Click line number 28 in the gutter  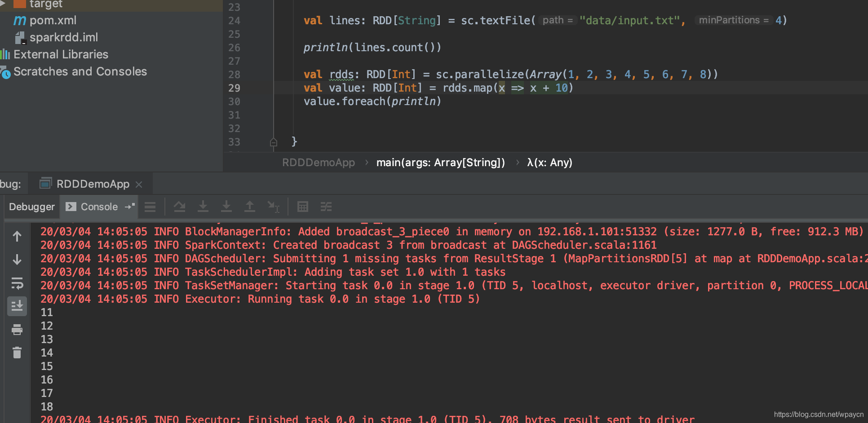pos(234,75)
